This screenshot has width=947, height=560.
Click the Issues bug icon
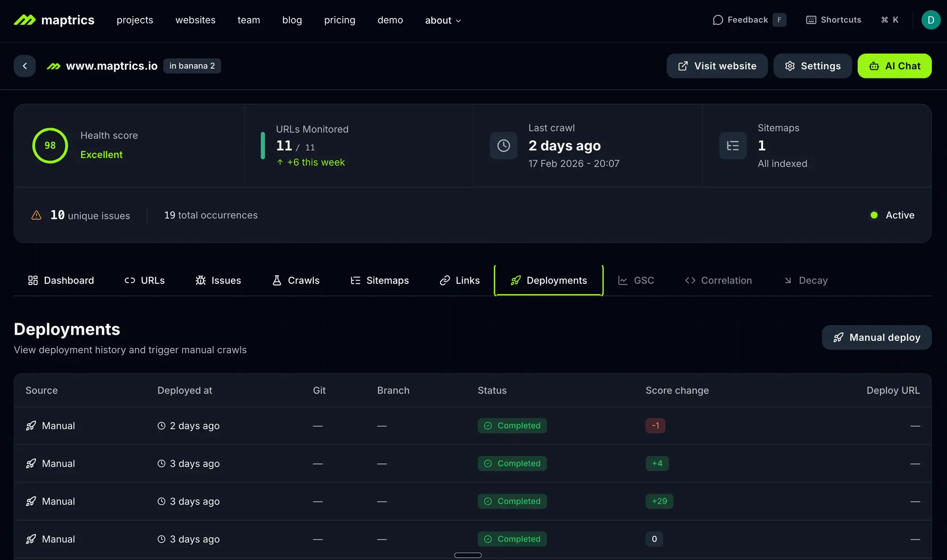coord(200,280)
